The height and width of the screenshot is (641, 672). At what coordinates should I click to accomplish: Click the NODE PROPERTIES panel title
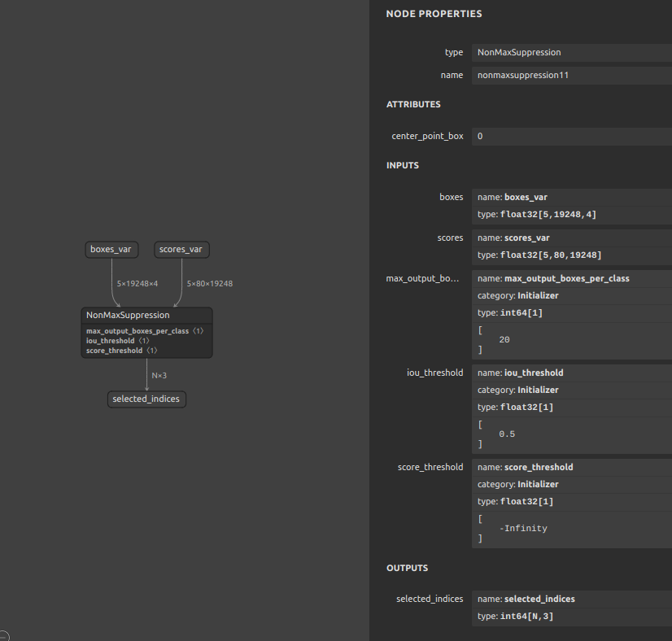point(434,14)
